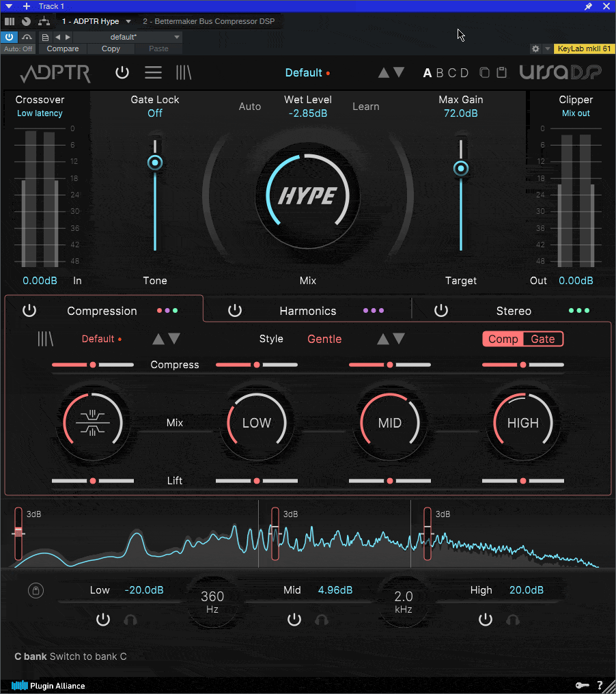Screen dimensions: 616x694
Task: Click the Compare button
Action: pyautogui.click(x=63, y=48)
